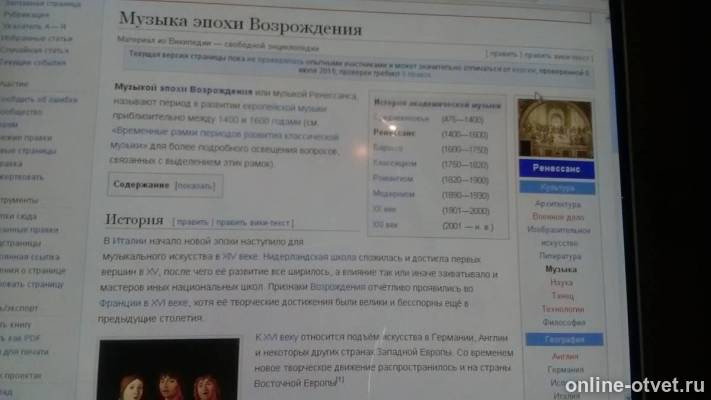Open 'Спецстраницы' in the sidebar tools
The width and height of the screenshot is (711, 400).
tap(20, 243)
